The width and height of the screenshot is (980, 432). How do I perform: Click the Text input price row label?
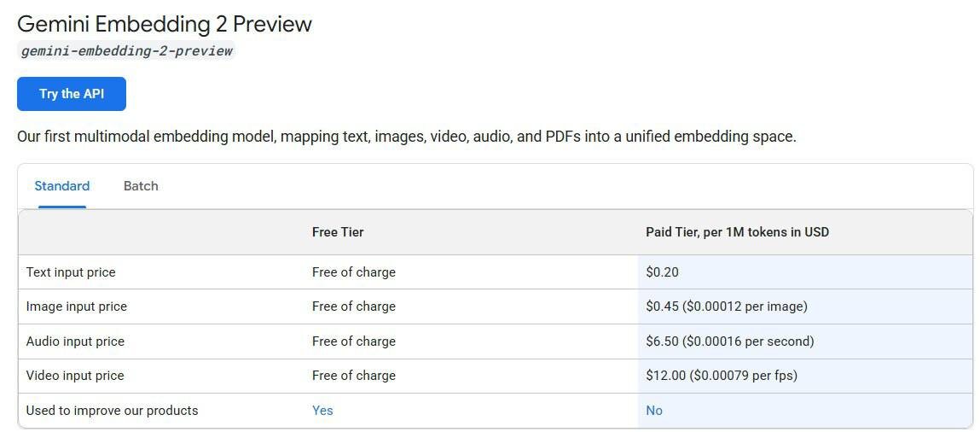pos(71,272)
